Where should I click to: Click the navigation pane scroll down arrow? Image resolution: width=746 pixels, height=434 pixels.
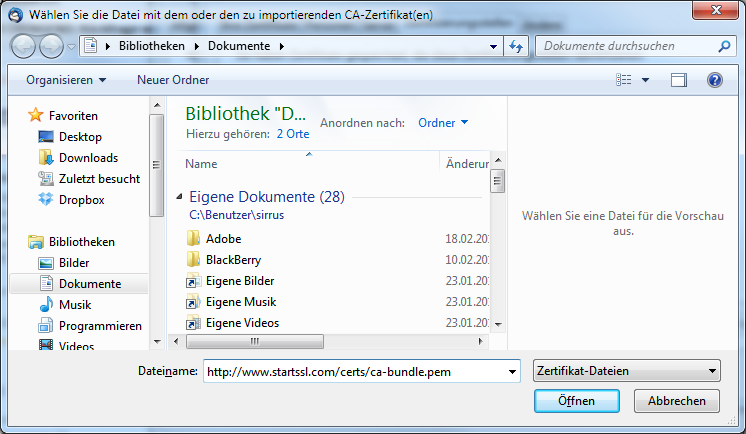tap(157, 341)
